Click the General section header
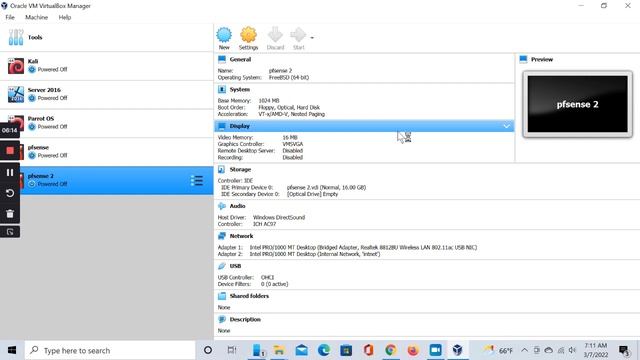640x360 pixels. pyautogui.click(x=240, y=60)
